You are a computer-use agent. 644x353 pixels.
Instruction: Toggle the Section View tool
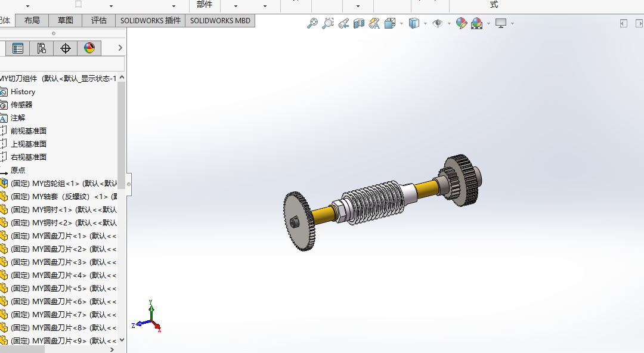(x=359, y=23)
